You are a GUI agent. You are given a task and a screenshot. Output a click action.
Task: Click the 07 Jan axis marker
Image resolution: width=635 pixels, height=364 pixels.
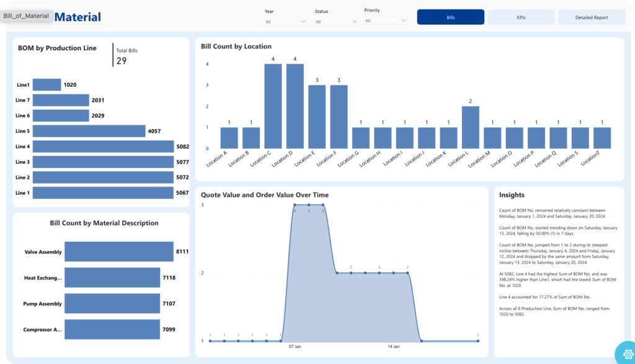295,347
